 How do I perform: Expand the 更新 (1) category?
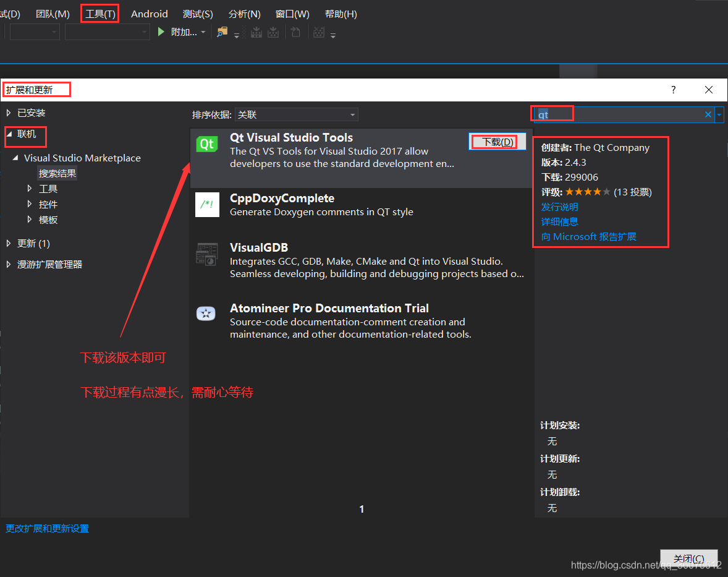(9, 243)
